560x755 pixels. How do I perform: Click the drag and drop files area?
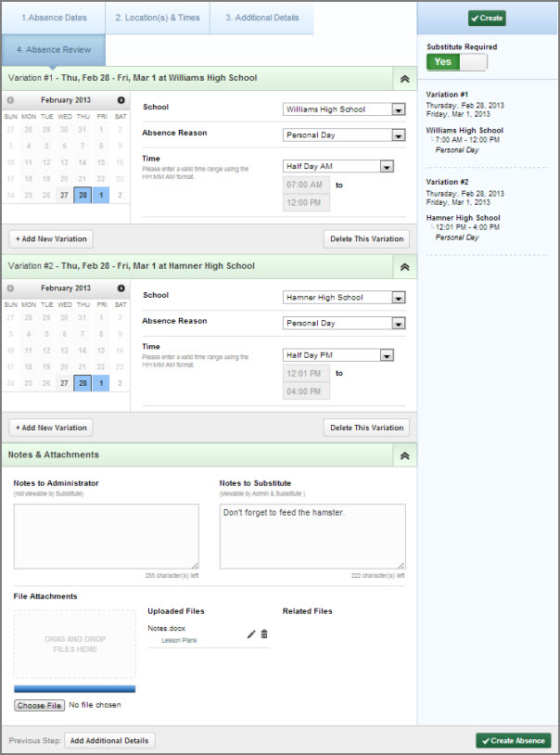pos(74,644)
